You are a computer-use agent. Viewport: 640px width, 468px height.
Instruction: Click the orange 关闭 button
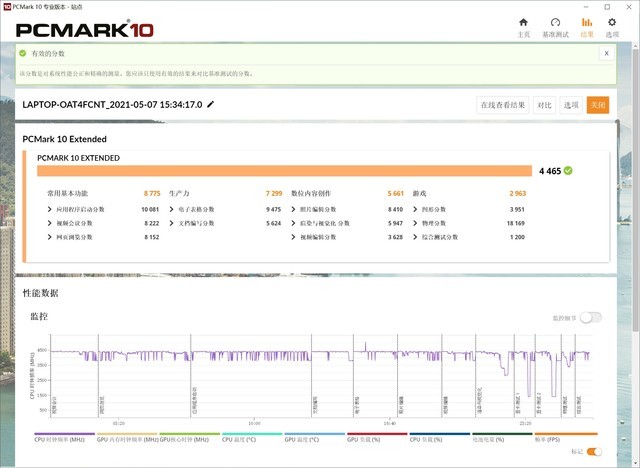[x=598, y=105]
